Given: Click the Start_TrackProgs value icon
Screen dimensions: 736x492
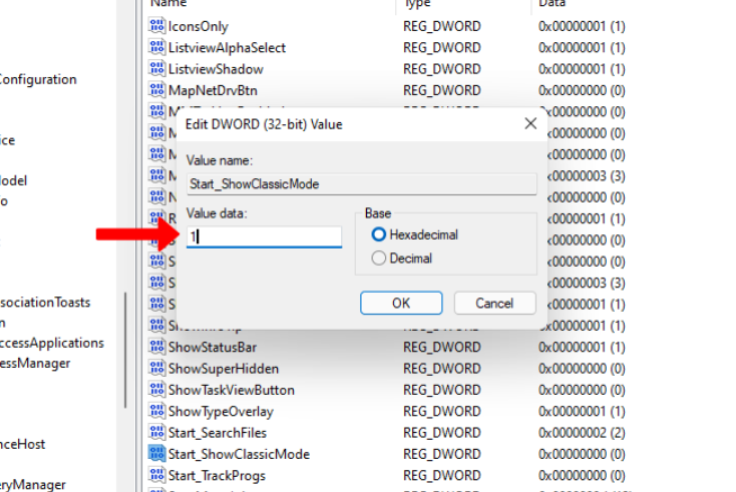Looking at the screenshot, I should click(x=157, y=475).
